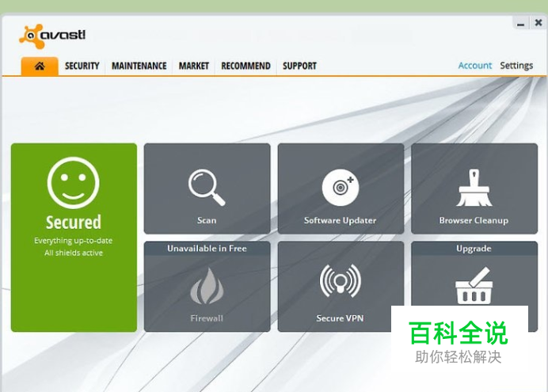
Task: Click the Secure VPN label
Action: (340, 318)
